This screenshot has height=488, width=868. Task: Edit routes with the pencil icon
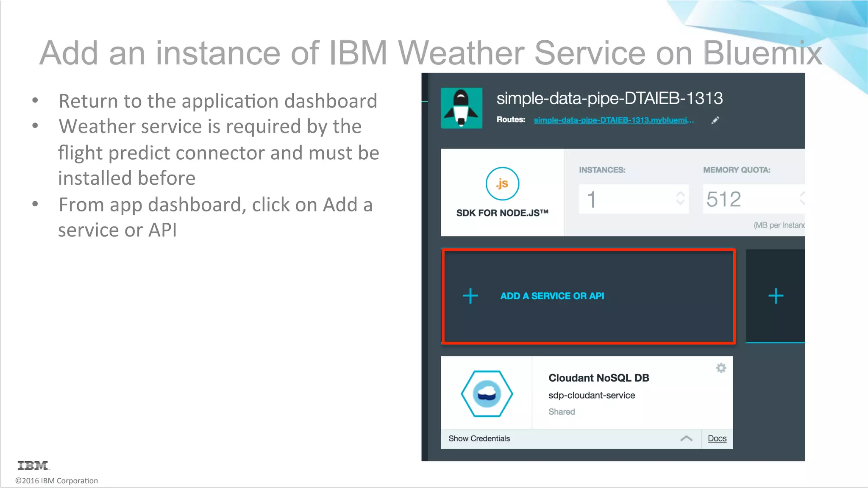pos(715,120)
